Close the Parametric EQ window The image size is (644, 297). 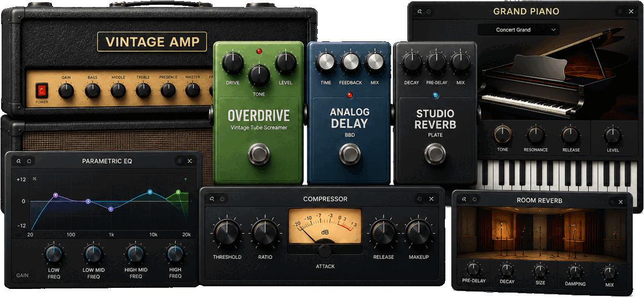point(190,161)
